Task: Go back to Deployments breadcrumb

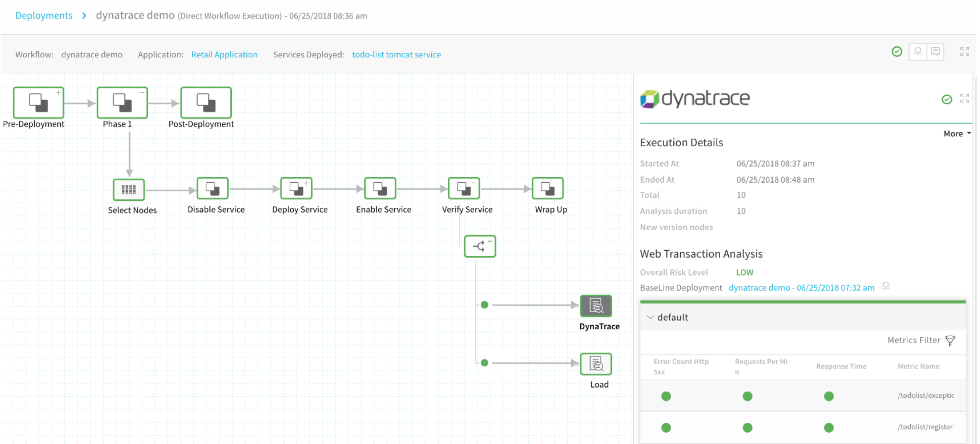Action: [x=44, y=15]
